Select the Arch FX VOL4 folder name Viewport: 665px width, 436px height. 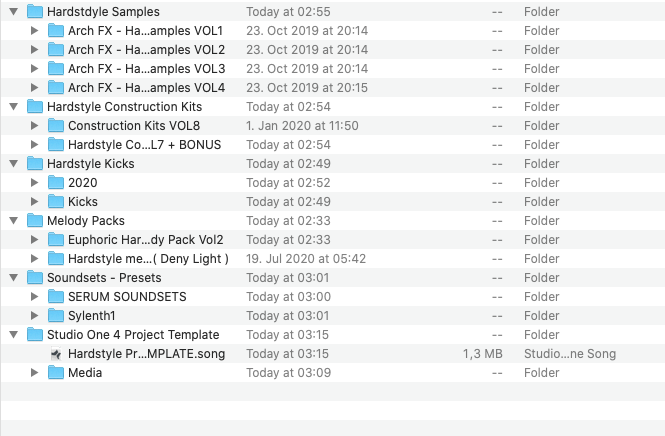point(146,88)
